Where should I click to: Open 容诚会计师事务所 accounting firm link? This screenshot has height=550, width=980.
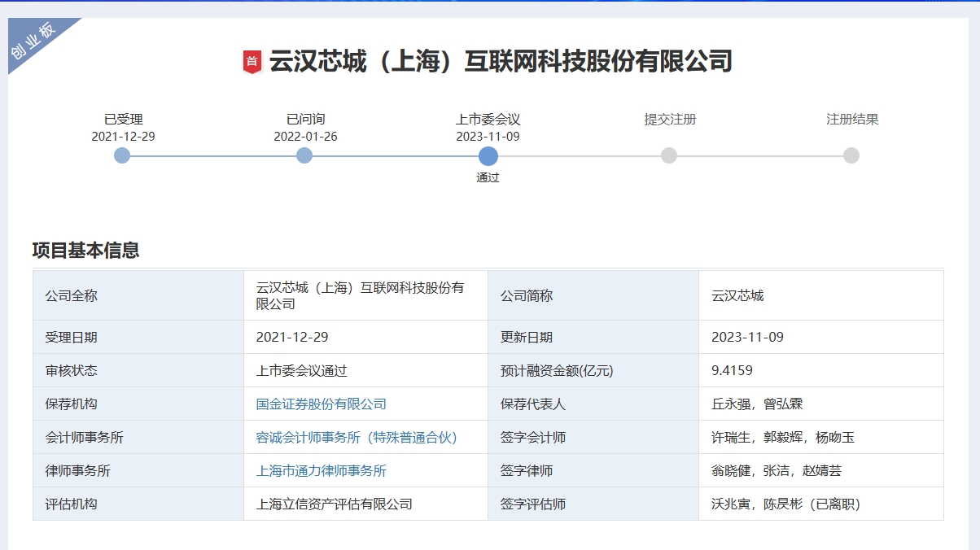[x=357, y=437]
